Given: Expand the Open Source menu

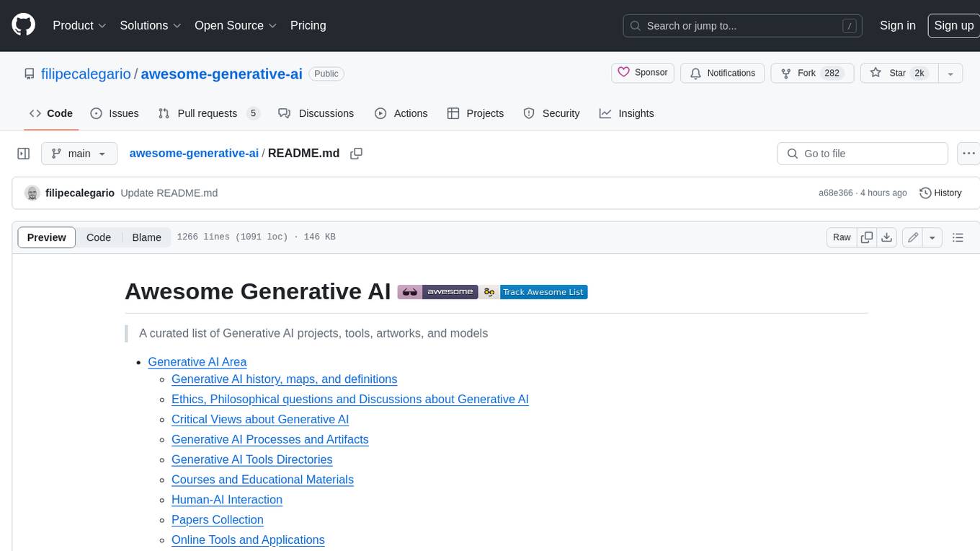Looking at the screenshot, I should click(236, 25).
